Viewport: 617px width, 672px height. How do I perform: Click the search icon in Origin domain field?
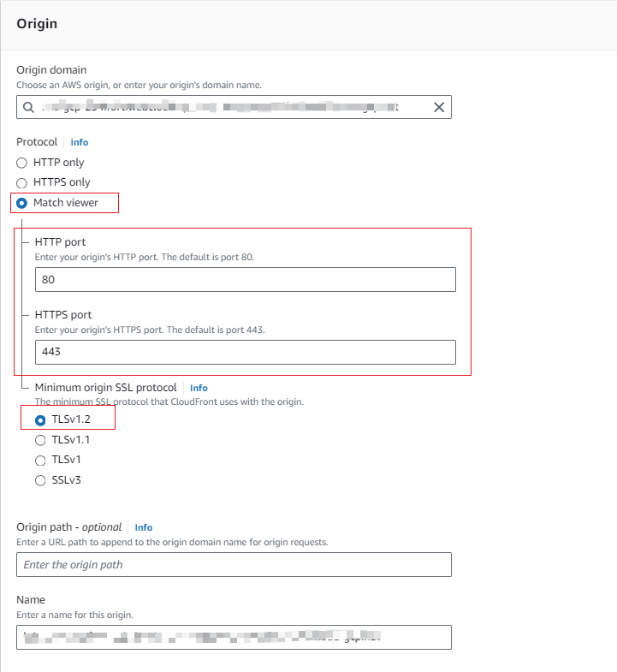click(28, 107)
